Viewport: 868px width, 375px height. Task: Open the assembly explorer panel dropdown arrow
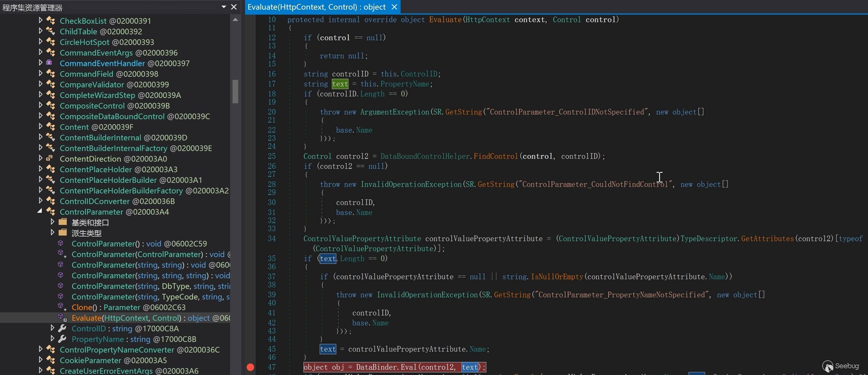point(224,7)
